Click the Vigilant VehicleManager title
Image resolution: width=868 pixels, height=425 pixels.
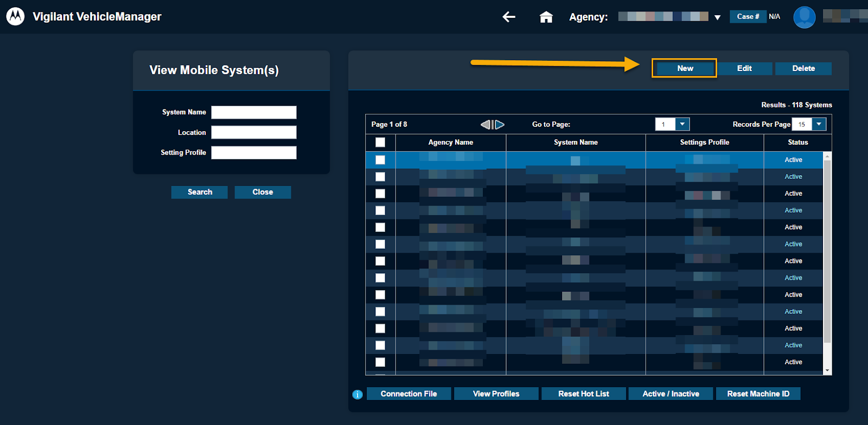[x=97, y=17]
